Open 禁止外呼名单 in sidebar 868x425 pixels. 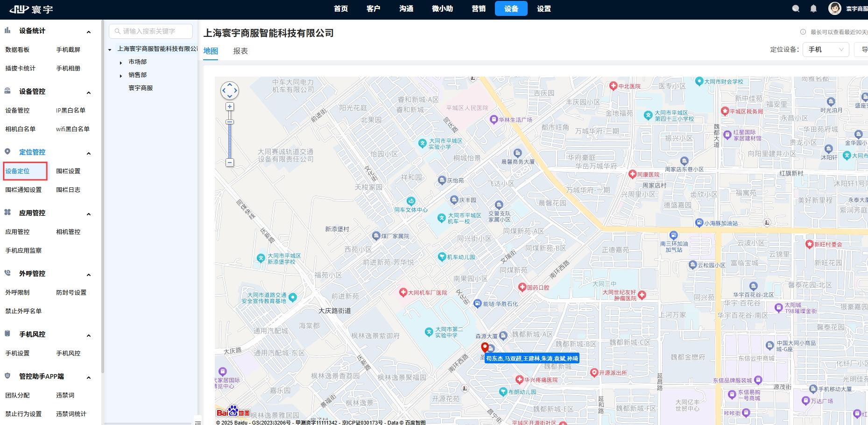pos(23,311)
